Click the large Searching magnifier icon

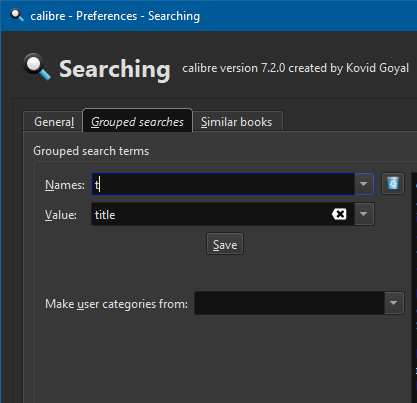click(x=37, y=67)
